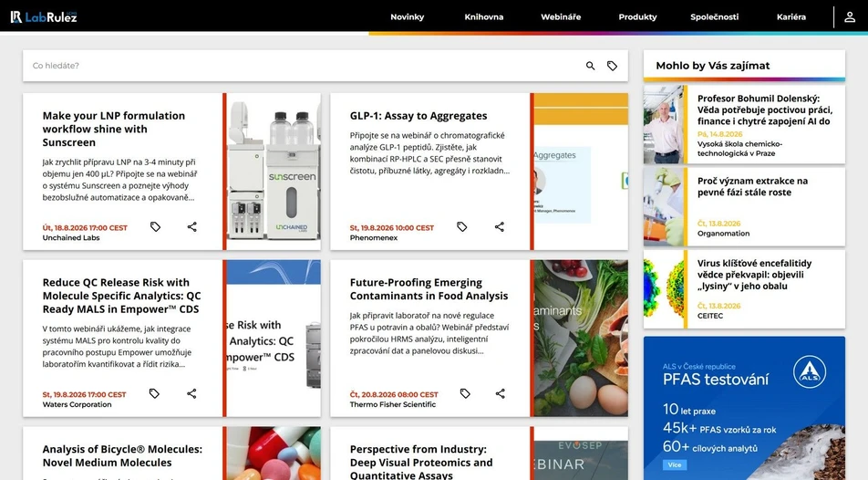Screen dimensions: 868x480
Task: Click 'Unchained Labs' company name
Action: [x=71, y=238]
